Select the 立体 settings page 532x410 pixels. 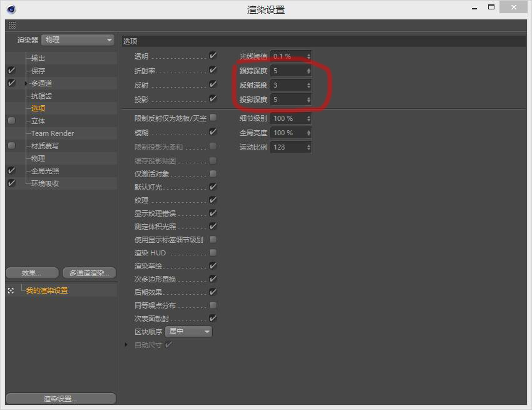tap(38, 121)
